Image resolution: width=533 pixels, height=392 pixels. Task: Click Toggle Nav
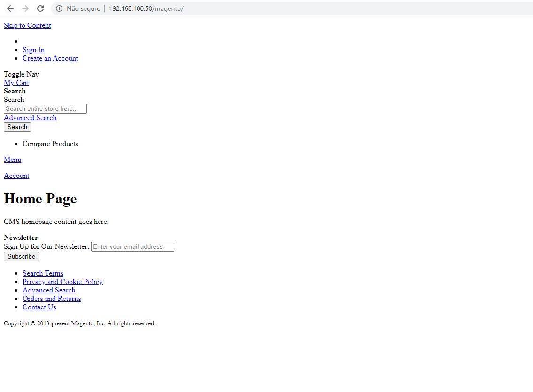(21, 74)
